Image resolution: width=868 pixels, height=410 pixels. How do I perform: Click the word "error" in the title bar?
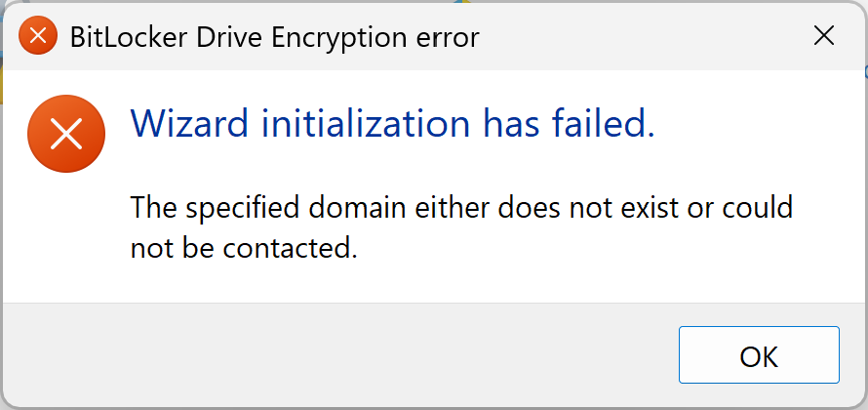pyautogui.click(x=449, y=37)
